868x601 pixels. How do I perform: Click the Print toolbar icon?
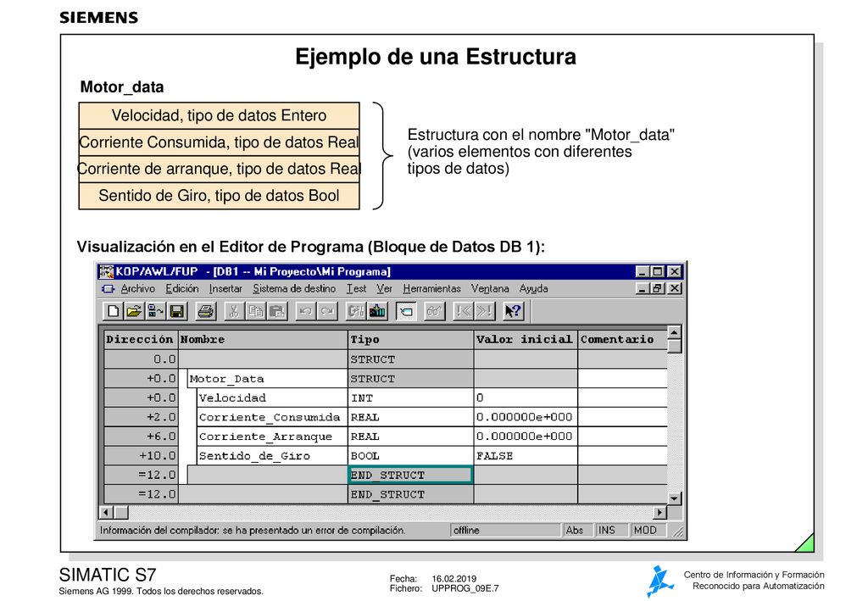(x=206, y=312)
